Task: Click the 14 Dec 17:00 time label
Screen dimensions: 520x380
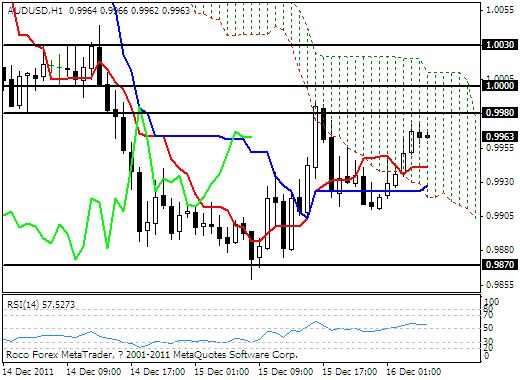Action: [x=158, y=372]
